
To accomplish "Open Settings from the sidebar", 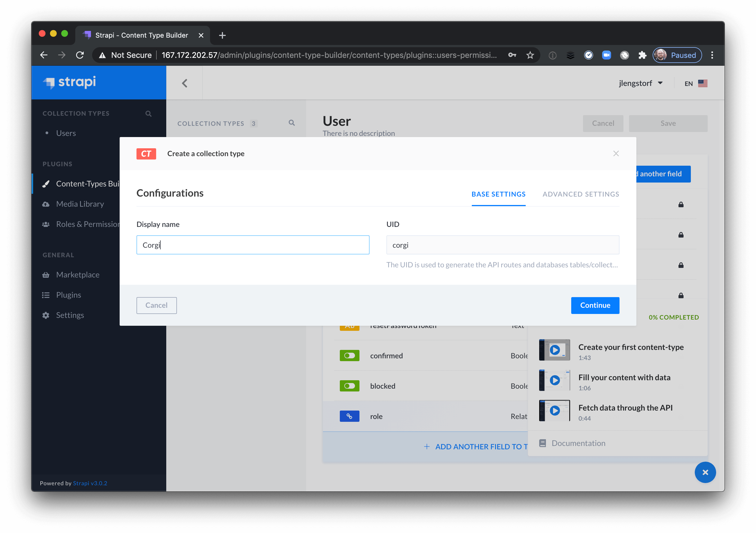I will tap(70, 315).
